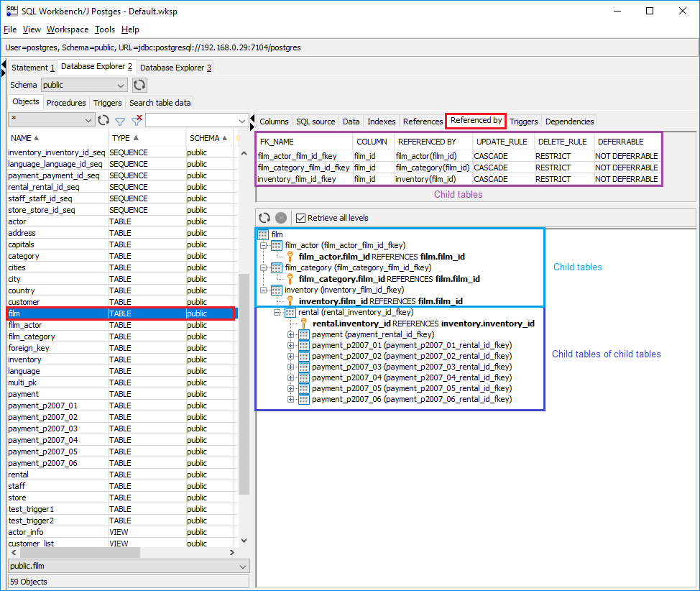Cancel tree retrieval with gray X icon

click(280, 218)
